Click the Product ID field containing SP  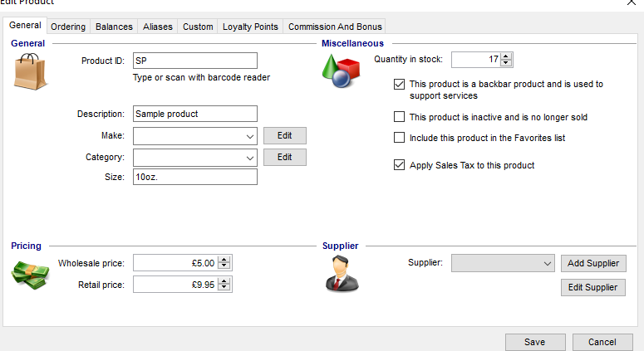tap(195, 61)
